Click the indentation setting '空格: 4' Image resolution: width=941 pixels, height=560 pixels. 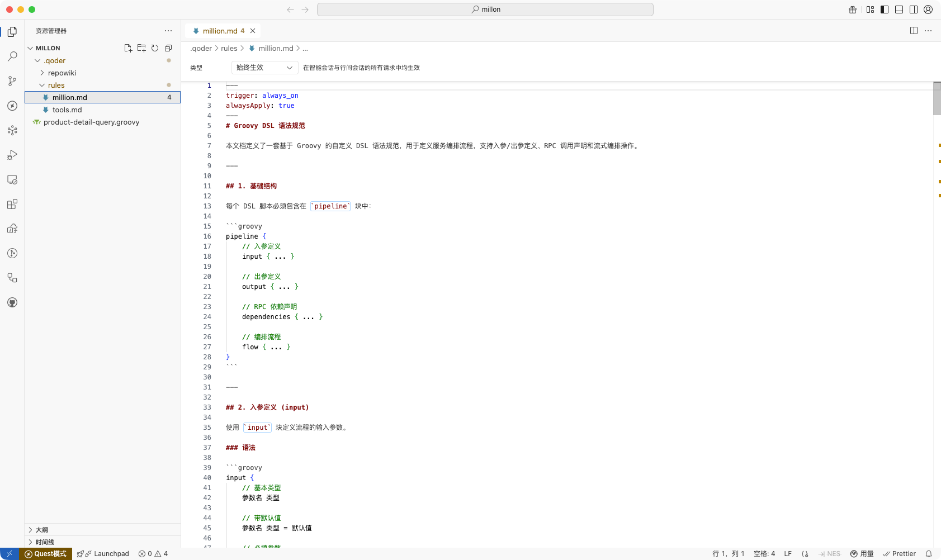point(764,554)
